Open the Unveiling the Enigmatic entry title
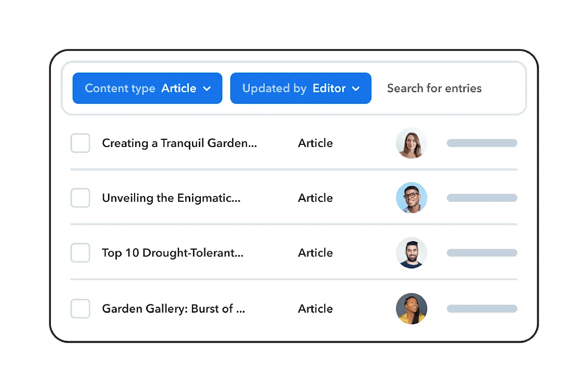 coord(171,198)
